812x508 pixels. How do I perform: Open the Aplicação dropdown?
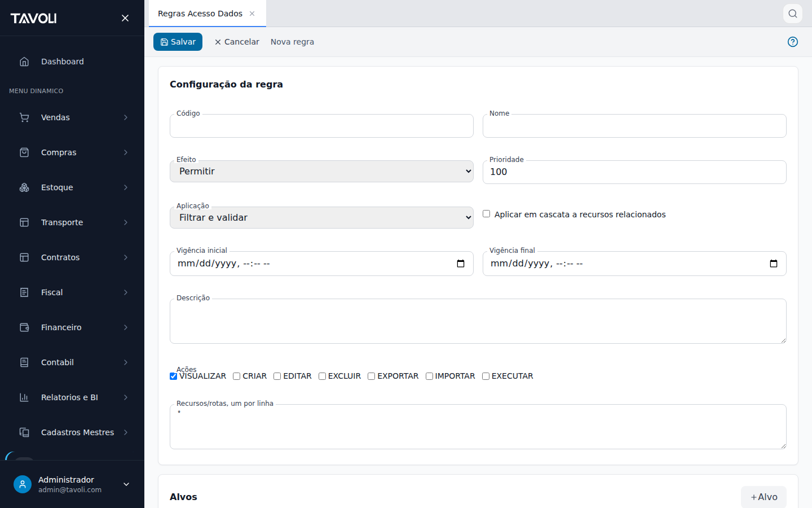click(x=321, y=218)
